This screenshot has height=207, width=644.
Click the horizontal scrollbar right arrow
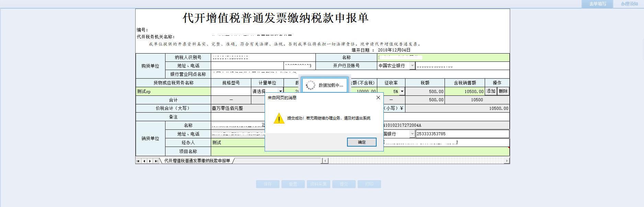[507, 161]
